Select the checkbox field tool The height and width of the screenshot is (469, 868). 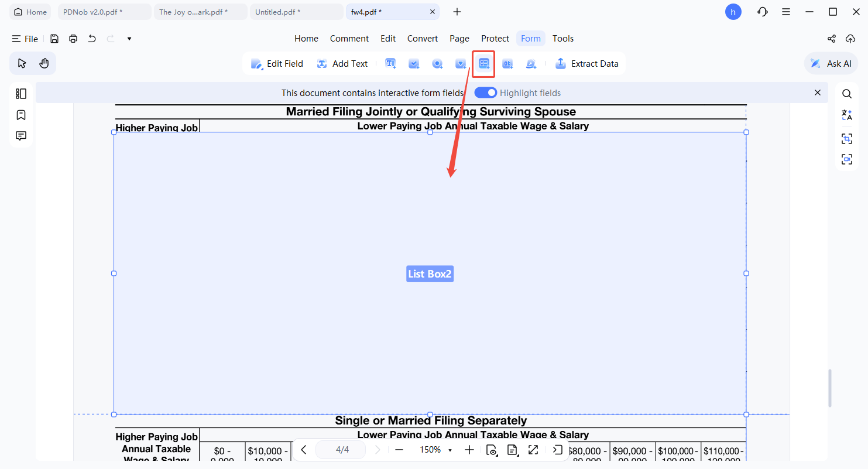pos(414,63)
